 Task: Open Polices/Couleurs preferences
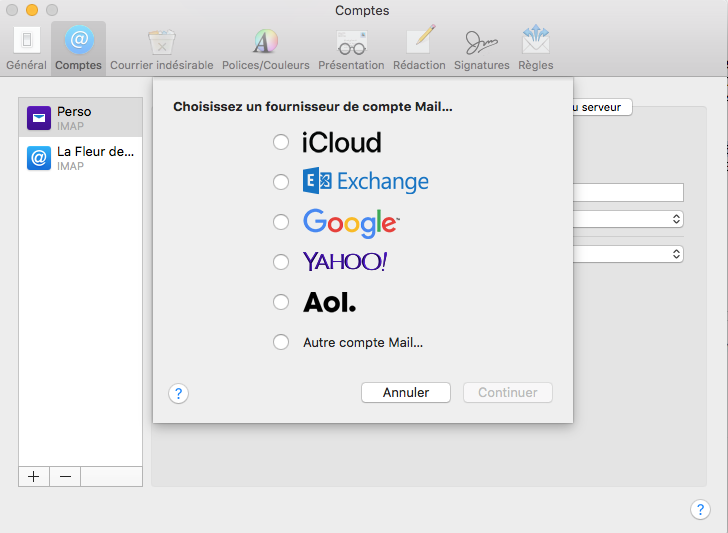coord(265,48)
